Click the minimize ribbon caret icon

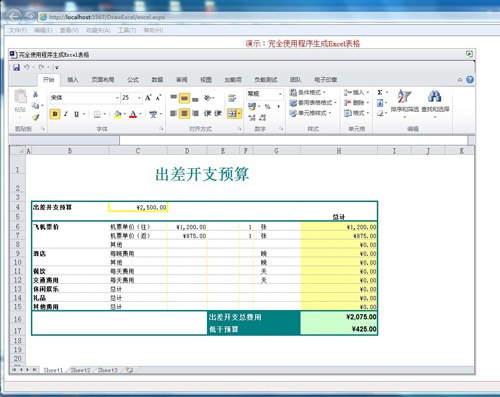point(460,80)
